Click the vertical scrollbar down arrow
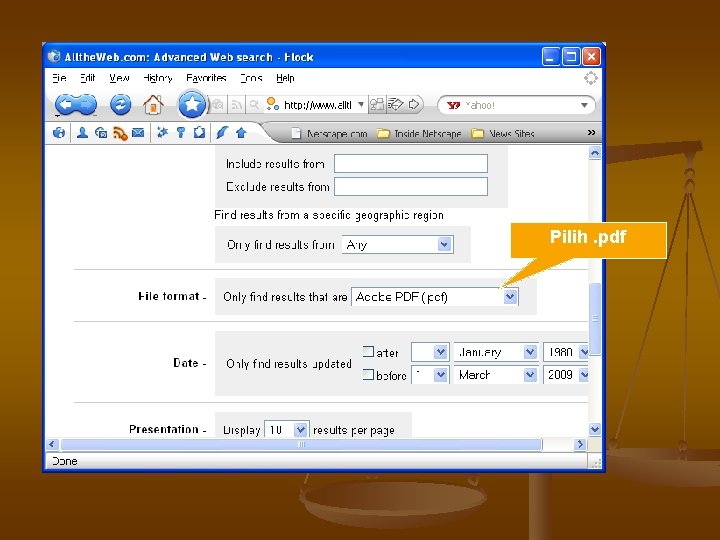The width and height of the screenshot is (720, 540). pyautogui.click(x=595, y=429)
